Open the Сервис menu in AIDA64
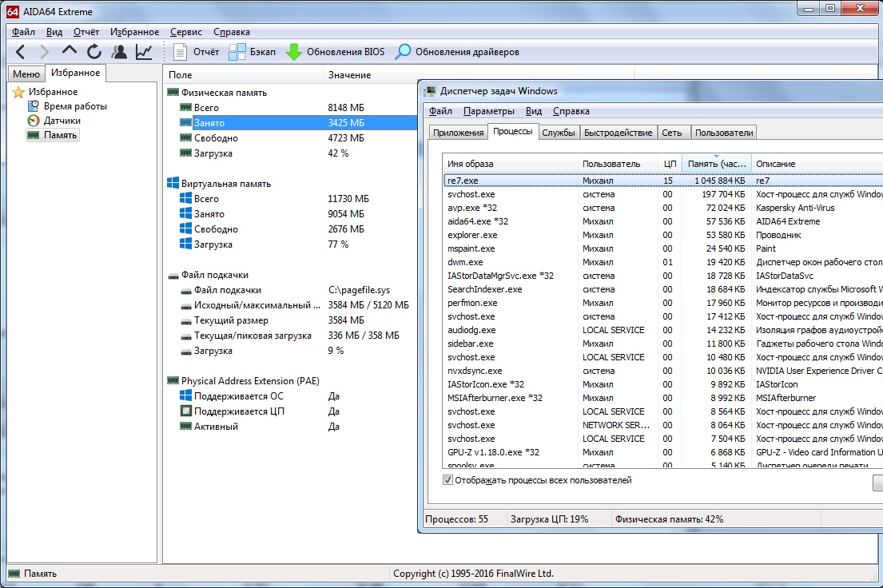This screenshot has height=588, width=883. [186, 32]
